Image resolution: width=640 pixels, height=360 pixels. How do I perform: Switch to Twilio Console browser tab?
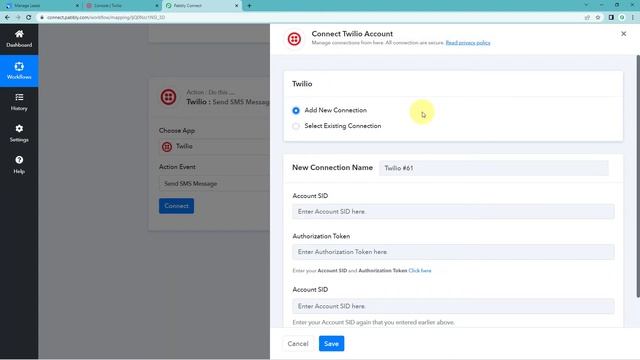122,6
